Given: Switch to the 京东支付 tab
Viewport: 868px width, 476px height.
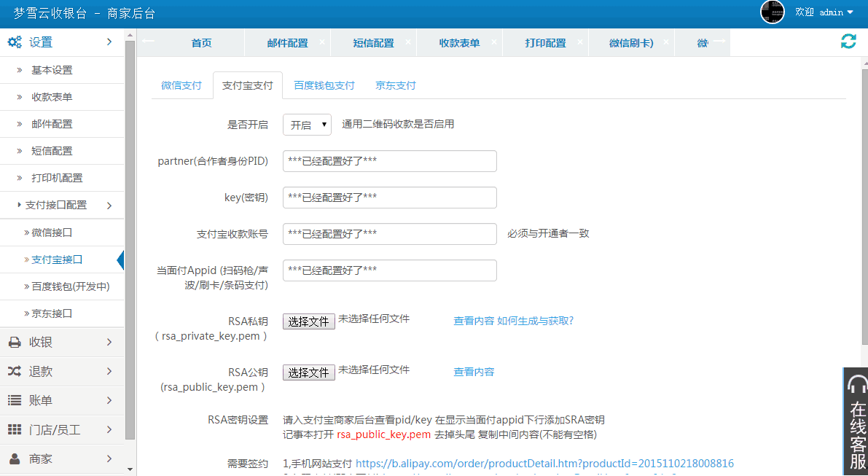Looking at the screenshot, I should [x=396, y=85].
